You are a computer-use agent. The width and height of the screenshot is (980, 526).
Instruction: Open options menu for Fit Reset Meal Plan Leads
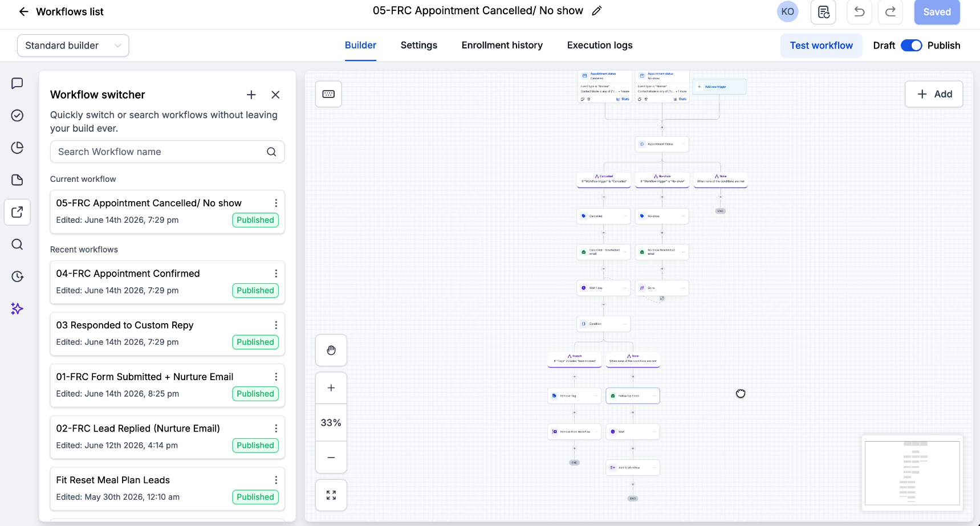click(x=276, y=480)
